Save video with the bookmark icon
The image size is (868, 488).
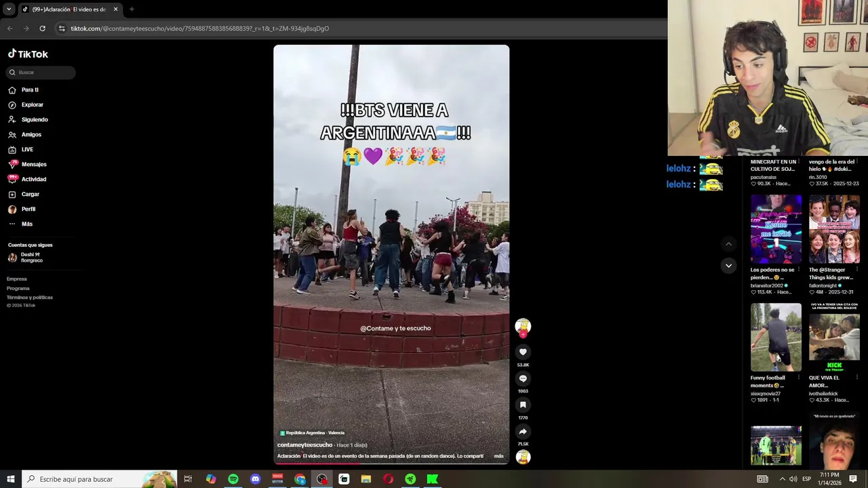[x=523, y=405]
